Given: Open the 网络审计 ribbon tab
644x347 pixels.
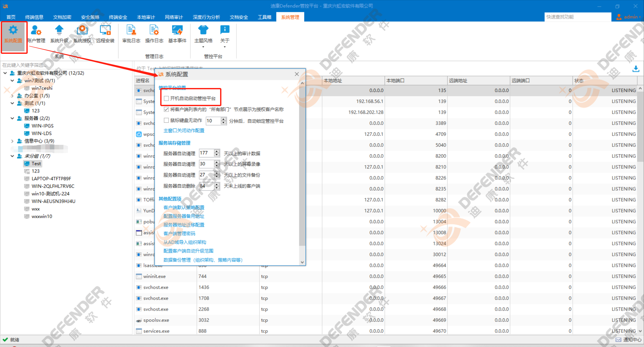Looking at the screenshot, I should pos(174,17).
